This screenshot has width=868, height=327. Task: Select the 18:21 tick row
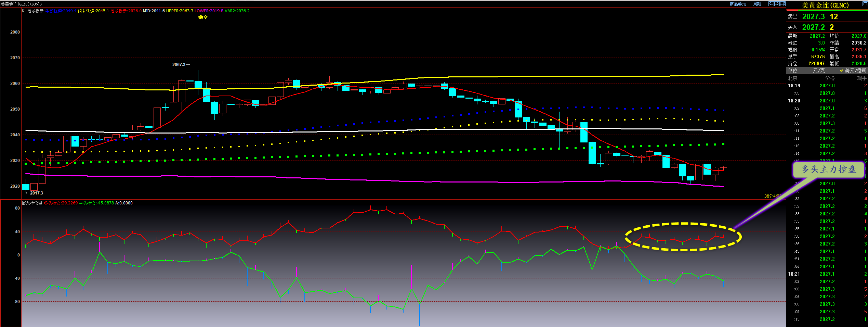[x=827, y=274]
